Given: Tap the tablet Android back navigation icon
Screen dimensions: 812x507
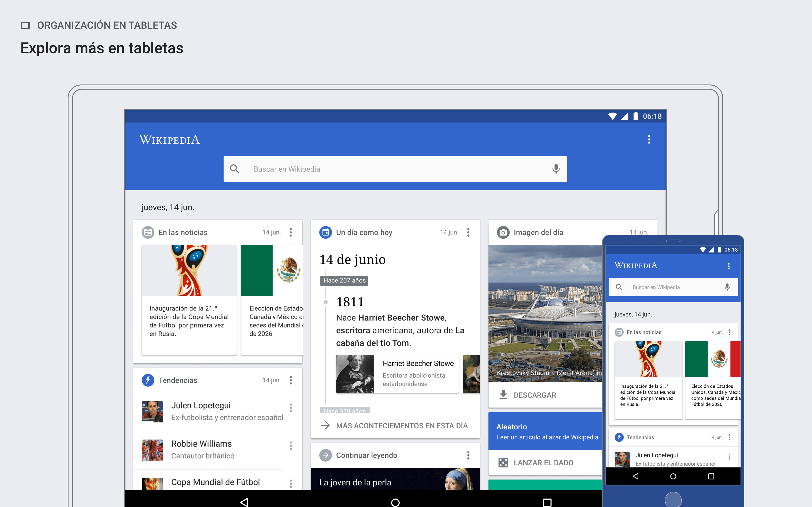Looking at the screenshot, I should click(244, 502).
